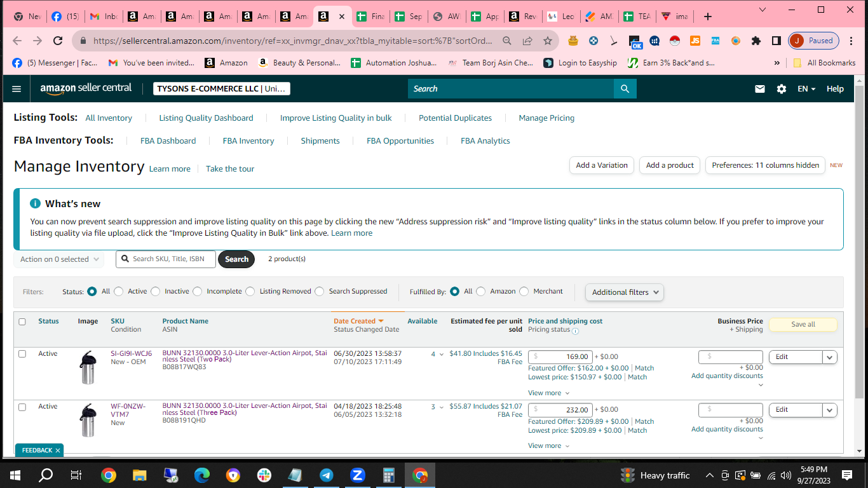
Task: Follow the Take the tour link
Action: (230, 169)
